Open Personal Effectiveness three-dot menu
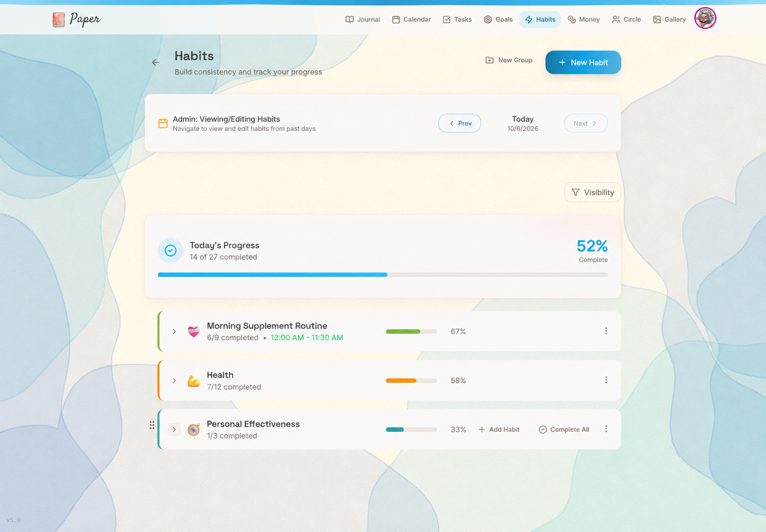The height and width of the screenshot is (532, 766). (x=606, y=429)
